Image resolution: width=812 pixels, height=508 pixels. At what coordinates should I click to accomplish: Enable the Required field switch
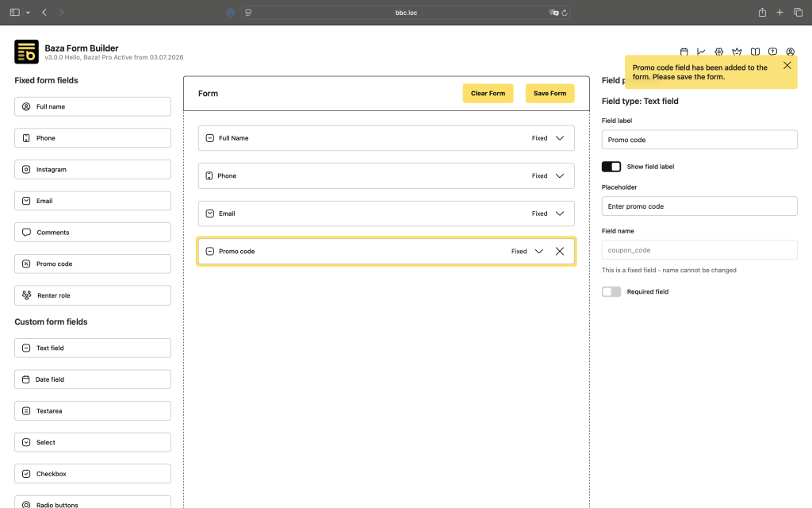coord(611,292)
